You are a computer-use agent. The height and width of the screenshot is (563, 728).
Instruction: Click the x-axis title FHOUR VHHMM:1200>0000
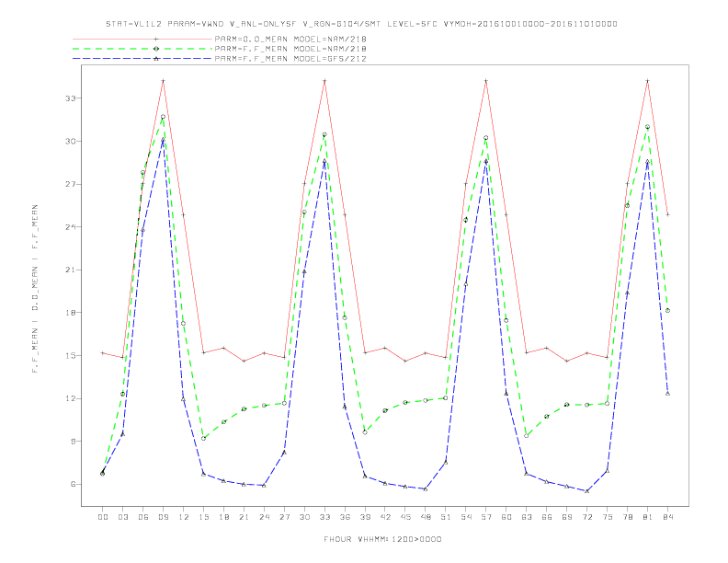[x=382, y=539]
